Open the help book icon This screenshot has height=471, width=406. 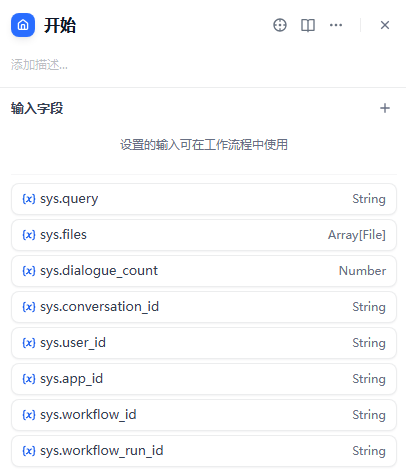pyautogui.click(x=308, y=25)
